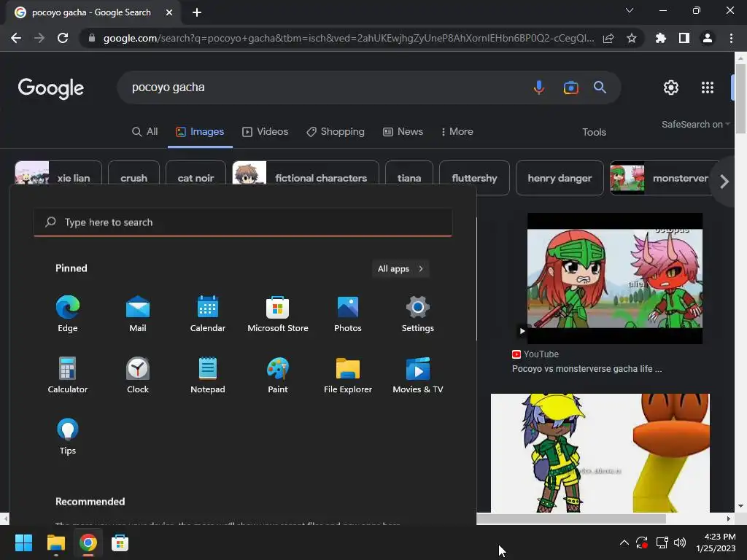The height and width of the screenshot is (560, 747).
Task: Filter by fluttershy chip
Action: (x=474, y=178)
